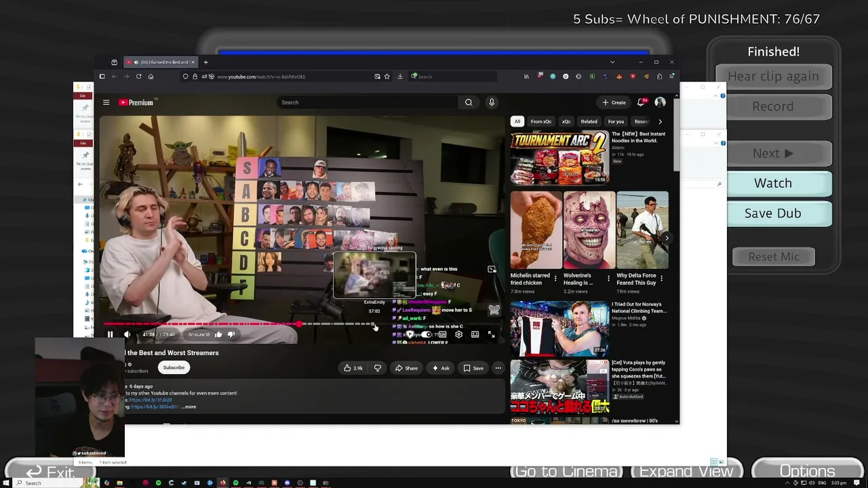This screenshot has width=868, height=488.
Task: Open more actions for the video
Action: 498,368
